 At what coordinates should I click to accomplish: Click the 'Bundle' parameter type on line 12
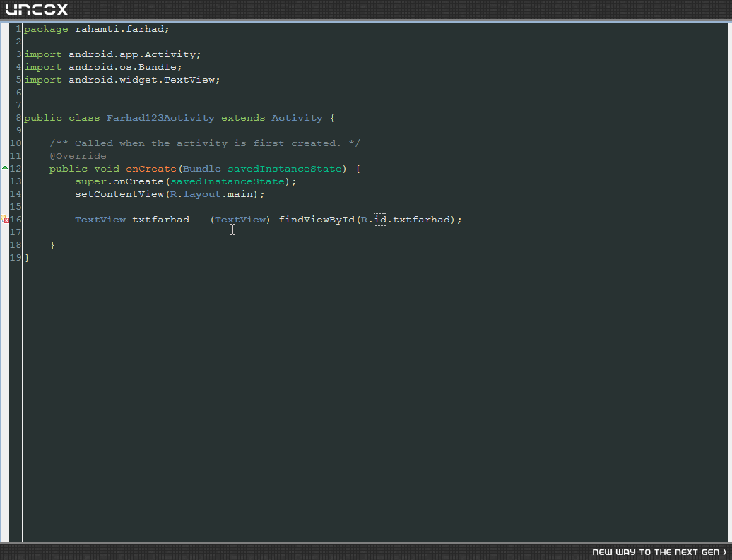pyautogui.click(x=201, y=169)
